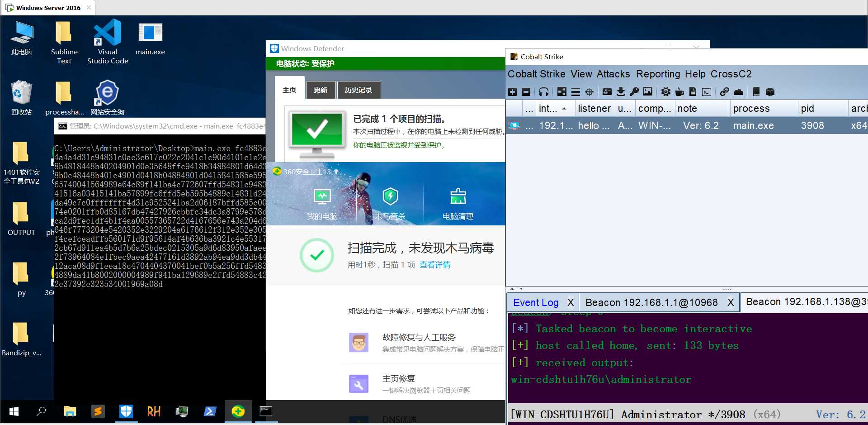This screenshot has height=425, width=868.
Task: Open the Attacks menu
Action: (613, 74)
